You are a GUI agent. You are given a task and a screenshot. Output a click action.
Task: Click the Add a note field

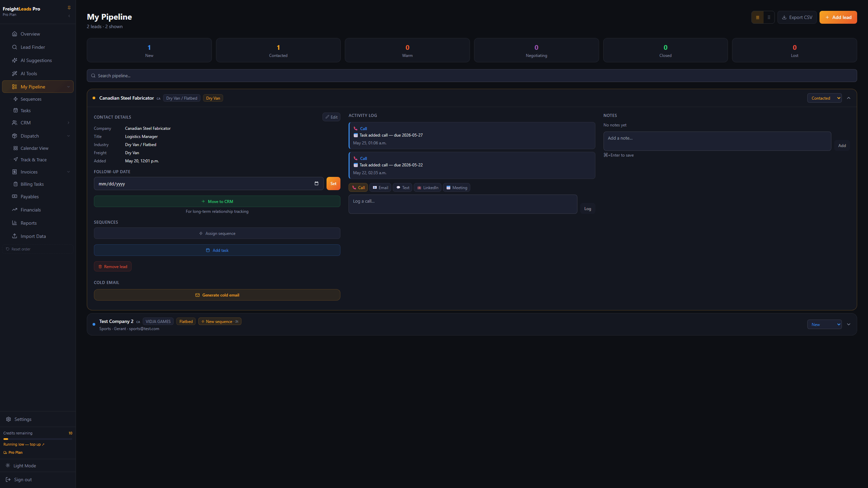pos(717,141)
